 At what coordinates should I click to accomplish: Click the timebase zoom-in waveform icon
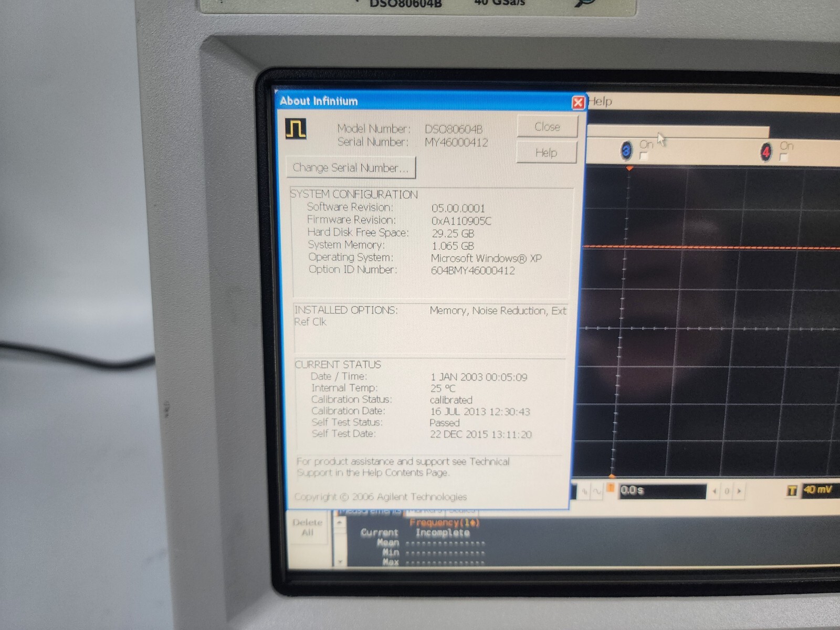coord(584,491)
